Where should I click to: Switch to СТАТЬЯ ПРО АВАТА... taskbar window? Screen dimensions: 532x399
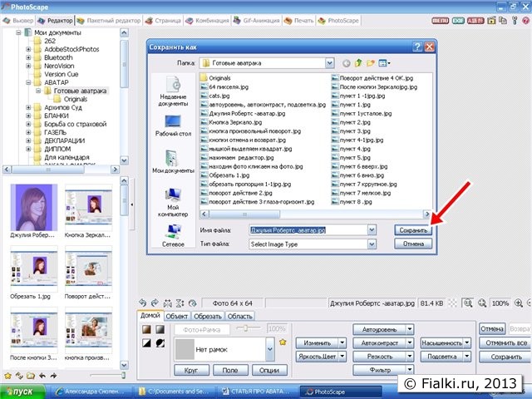pyautogui.click(x=259, y=392)
